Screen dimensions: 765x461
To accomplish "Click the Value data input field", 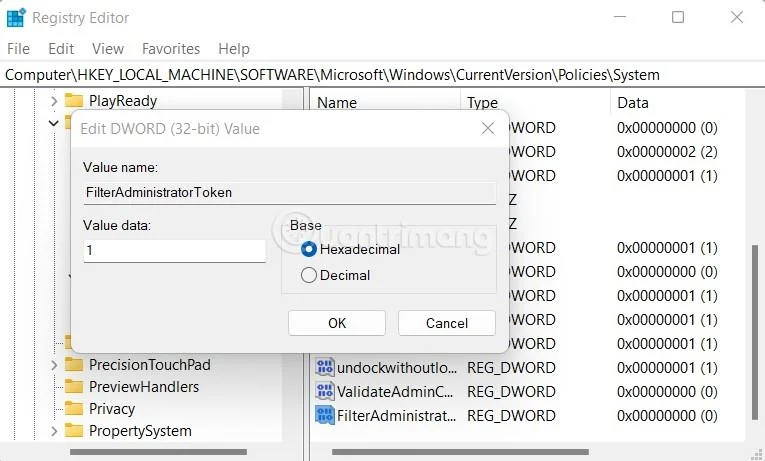I will pos(175,251).
